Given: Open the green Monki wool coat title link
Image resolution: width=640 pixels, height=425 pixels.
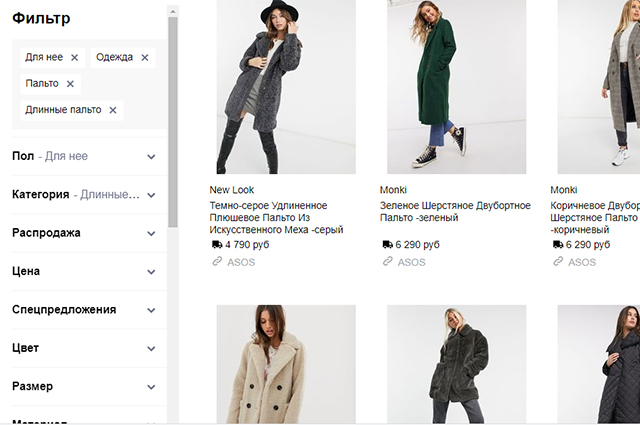Looking at the screenshot, I should (455, 211).
